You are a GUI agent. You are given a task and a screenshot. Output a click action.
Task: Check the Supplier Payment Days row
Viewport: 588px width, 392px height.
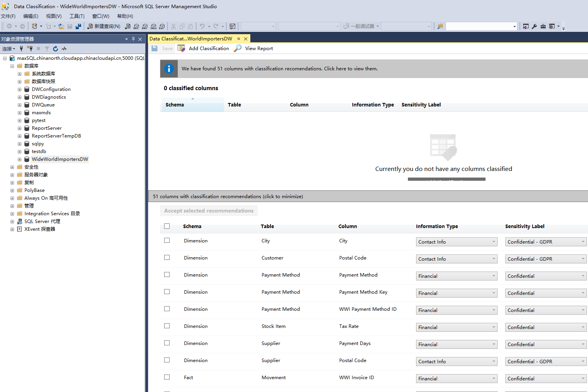tap(167, 343)
